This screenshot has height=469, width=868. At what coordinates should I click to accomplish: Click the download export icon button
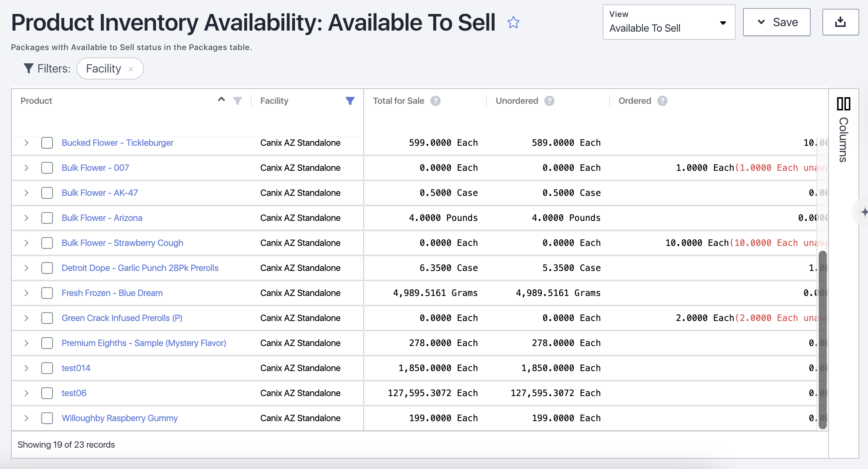pyautogui.click(x=840, y=22)
